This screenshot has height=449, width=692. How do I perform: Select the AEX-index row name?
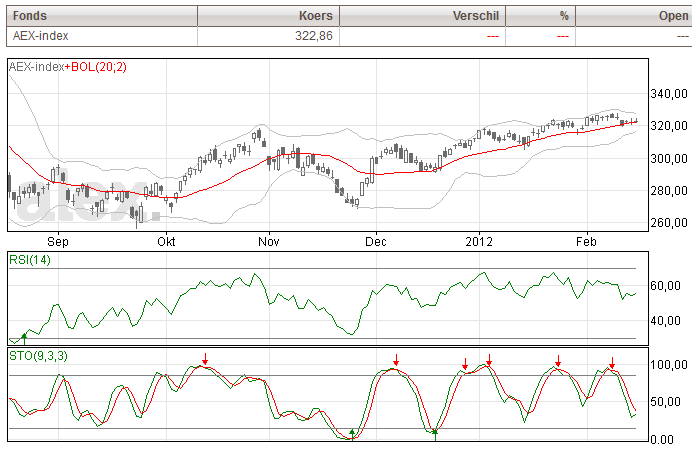41,36
